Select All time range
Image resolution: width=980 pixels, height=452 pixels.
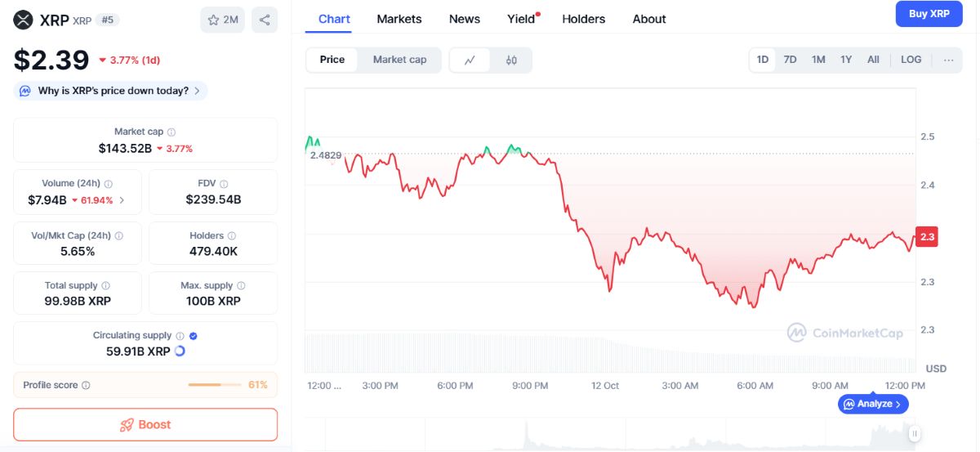(873, 60)
